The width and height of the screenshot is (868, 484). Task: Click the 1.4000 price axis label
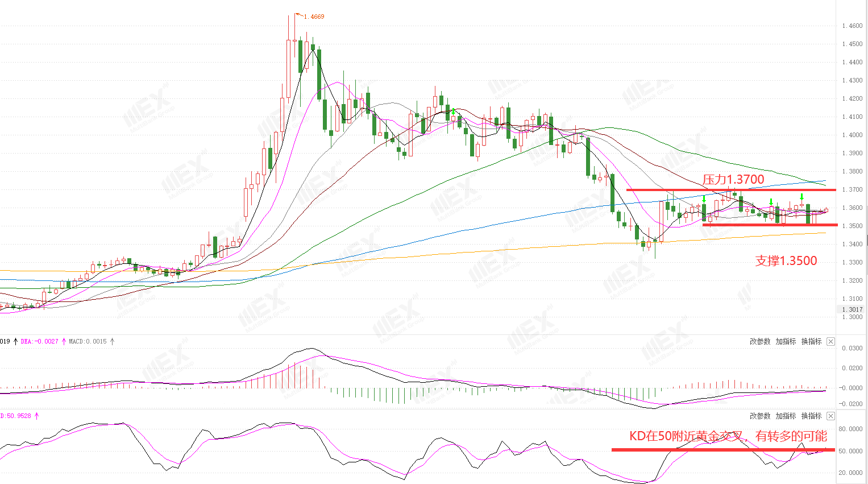tap(852, 135)
